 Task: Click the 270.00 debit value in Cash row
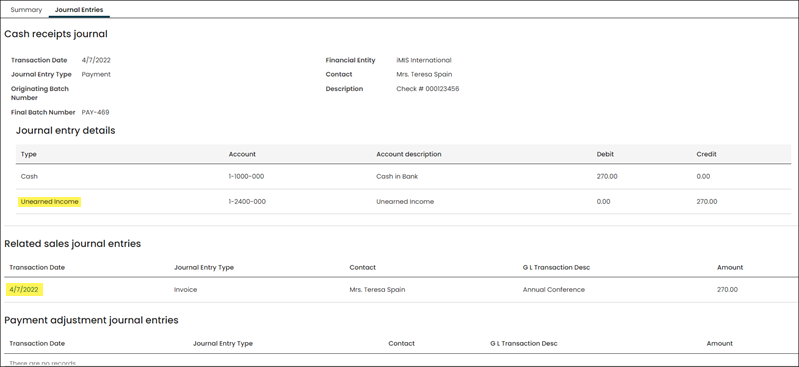pos(607,176)
